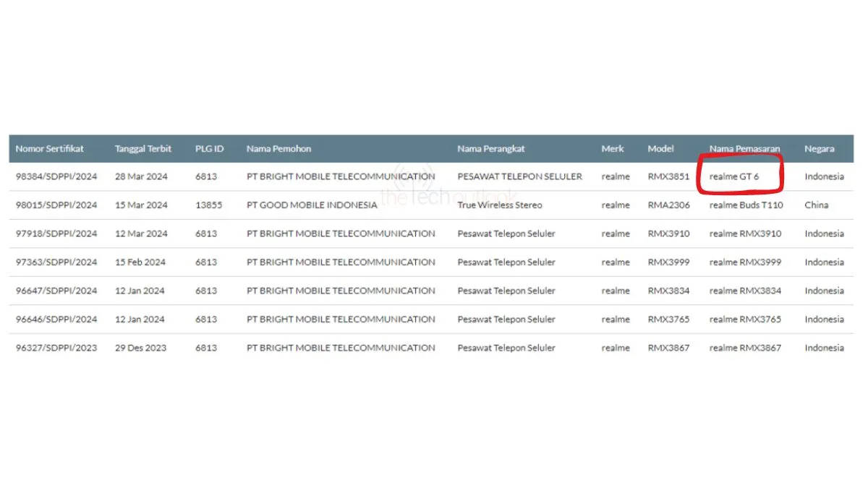
Task: Click model cell RMX3834
Action: (x=669, y=291)
